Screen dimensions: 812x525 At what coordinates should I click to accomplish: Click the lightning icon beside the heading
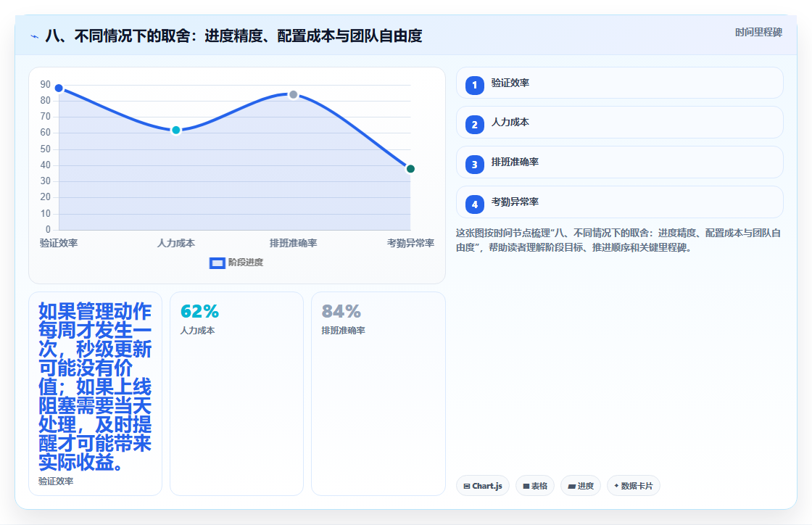click(x=35, y=37)
